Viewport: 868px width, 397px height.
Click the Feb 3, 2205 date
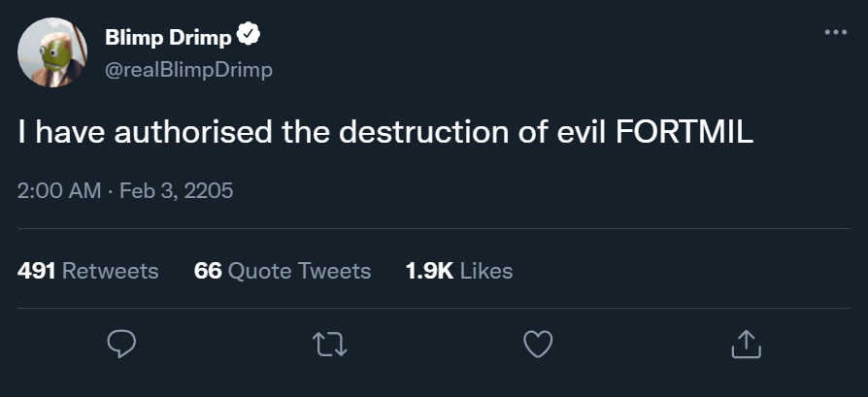pyautogui.click(x=177, y=190)
